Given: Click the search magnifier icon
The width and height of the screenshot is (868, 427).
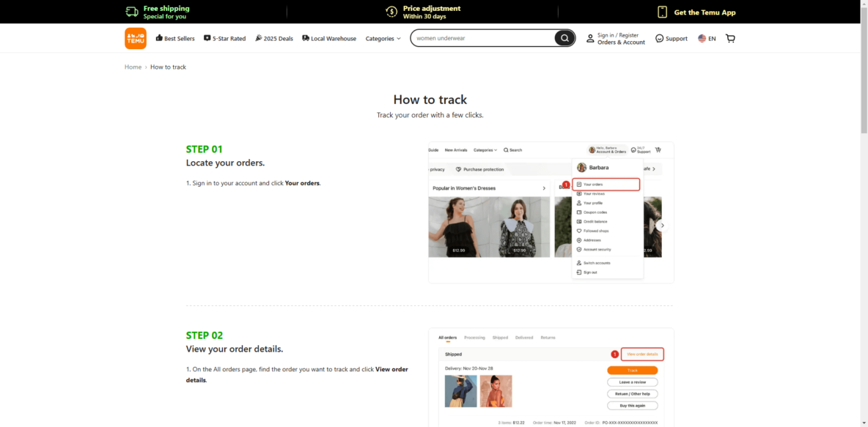Looking at the screenshot, I should tap(564, 37).
